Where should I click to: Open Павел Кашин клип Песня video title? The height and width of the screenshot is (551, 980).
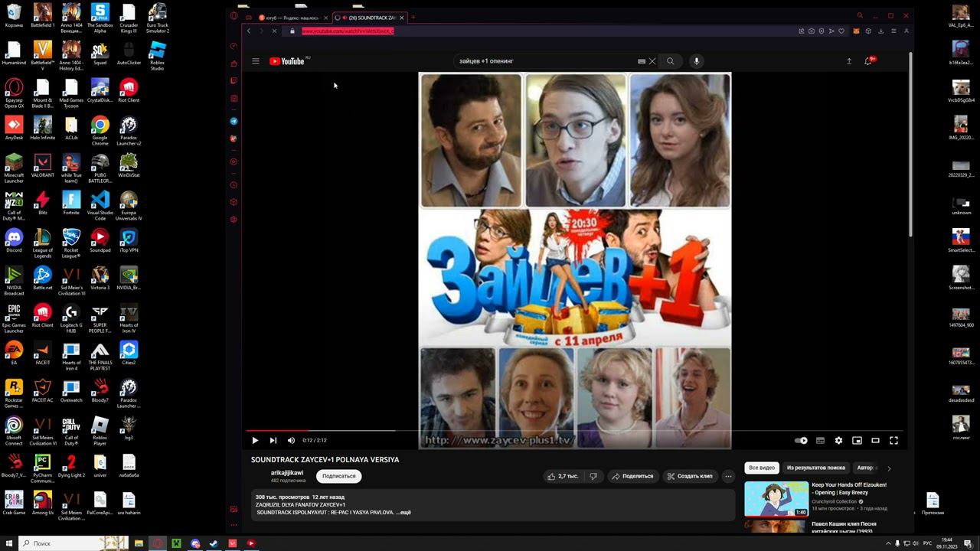[x=844, y=528]
